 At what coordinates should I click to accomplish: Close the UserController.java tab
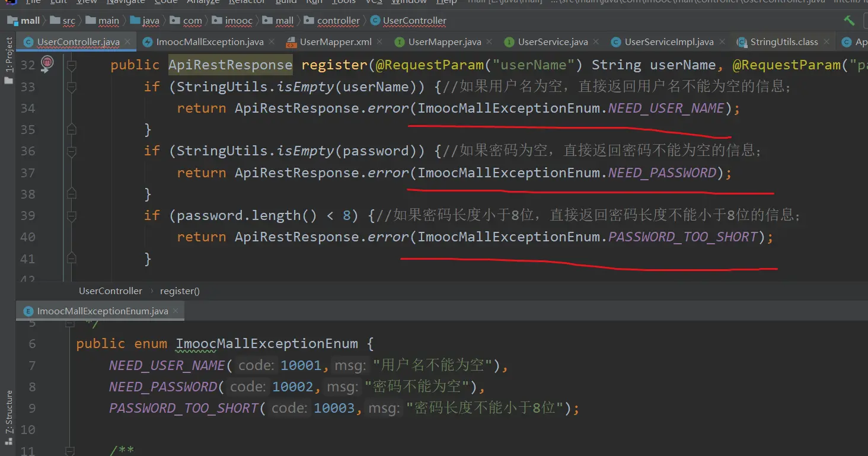[128, 42]
